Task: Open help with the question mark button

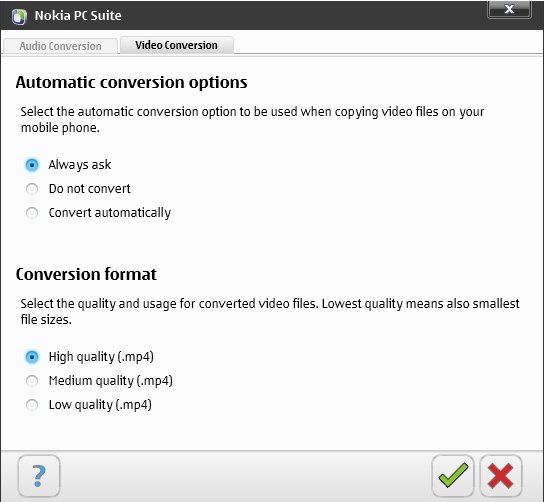Action: tap(39, 476)
